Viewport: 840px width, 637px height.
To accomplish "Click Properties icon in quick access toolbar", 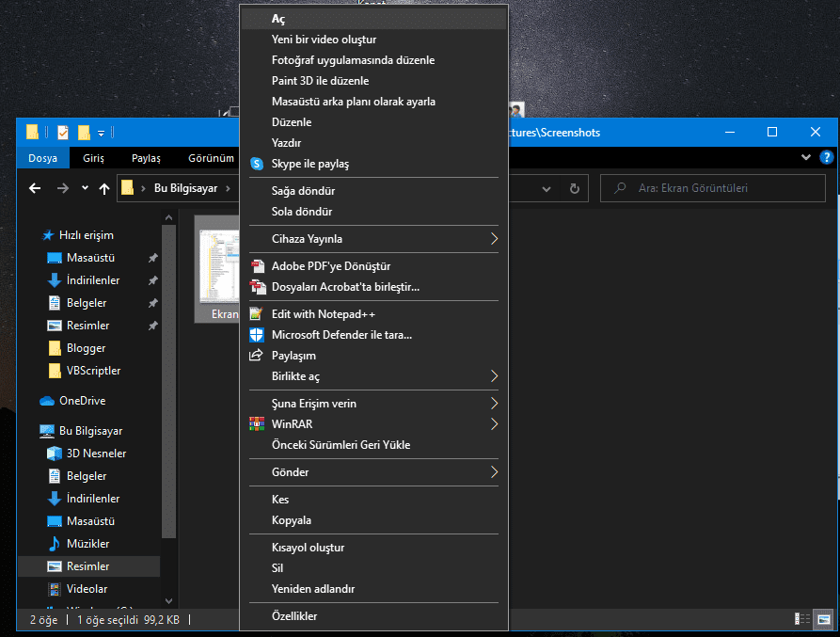I will [63, 133].
